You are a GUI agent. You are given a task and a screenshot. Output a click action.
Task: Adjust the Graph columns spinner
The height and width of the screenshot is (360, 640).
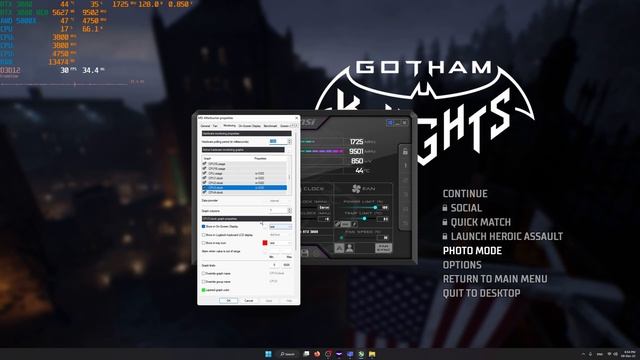290,211
